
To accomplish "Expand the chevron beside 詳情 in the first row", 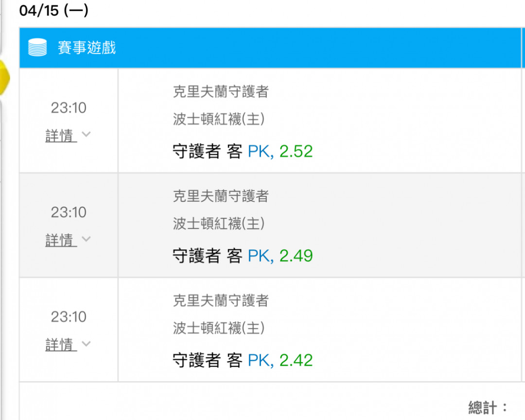I will tap(86, 134).
